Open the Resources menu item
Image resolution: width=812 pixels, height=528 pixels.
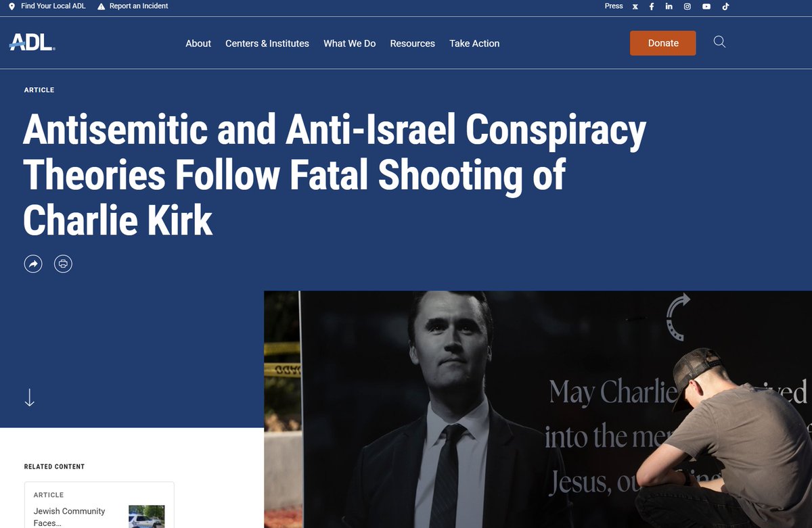413,43
